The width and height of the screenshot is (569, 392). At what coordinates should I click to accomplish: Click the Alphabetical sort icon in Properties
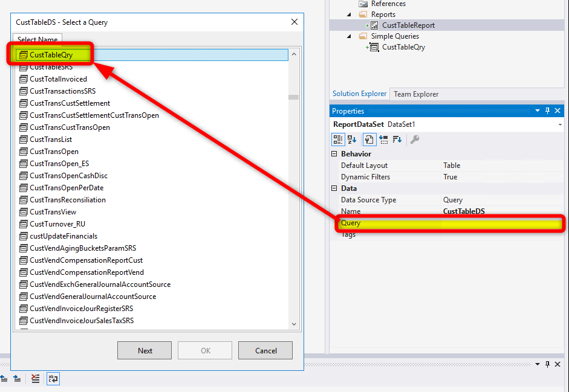tap(352, 140)
